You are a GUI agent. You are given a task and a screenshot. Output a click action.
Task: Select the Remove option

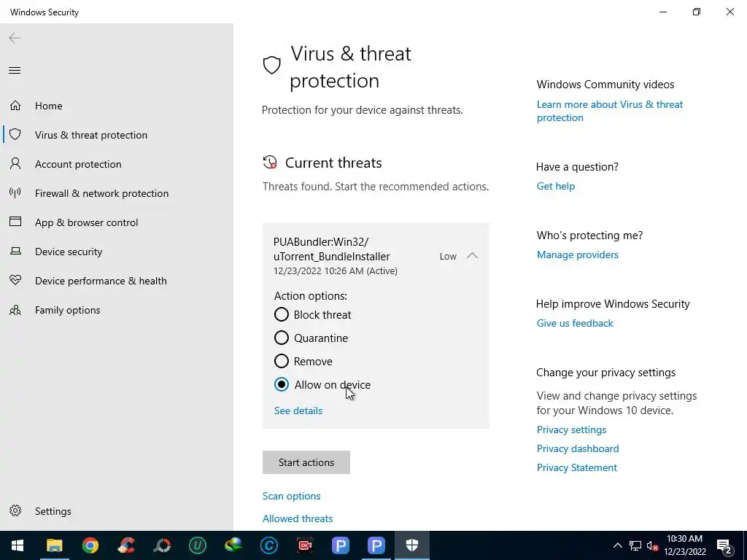tap(303, 362)
